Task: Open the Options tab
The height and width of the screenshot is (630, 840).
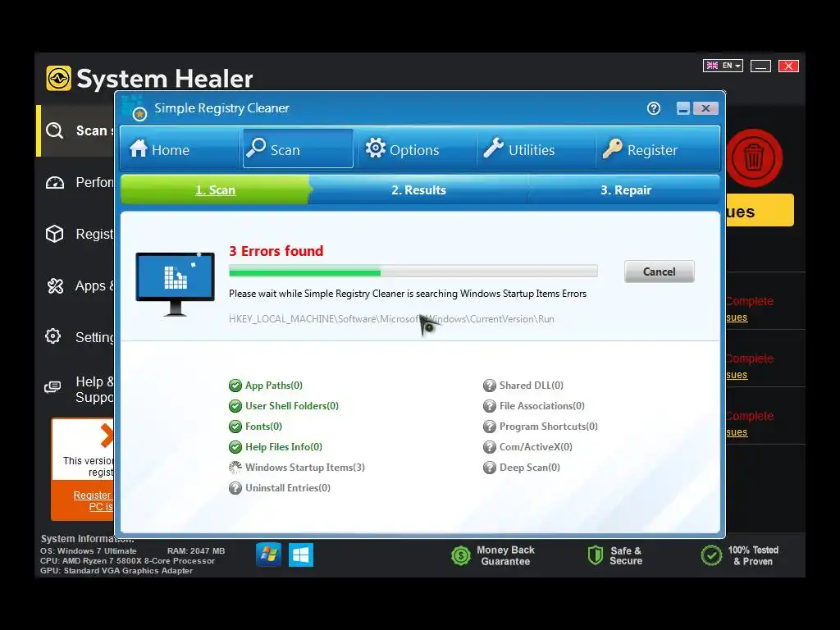Action: 417,149
